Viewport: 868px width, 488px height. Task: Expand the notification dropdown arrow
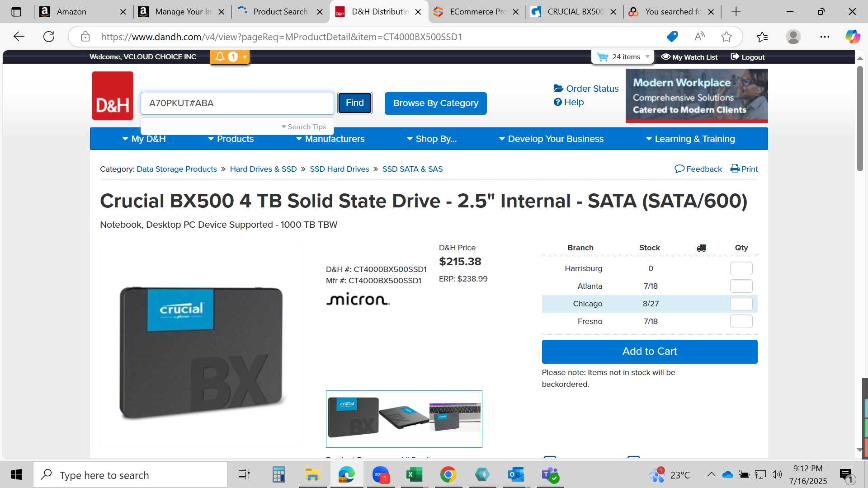245,57
